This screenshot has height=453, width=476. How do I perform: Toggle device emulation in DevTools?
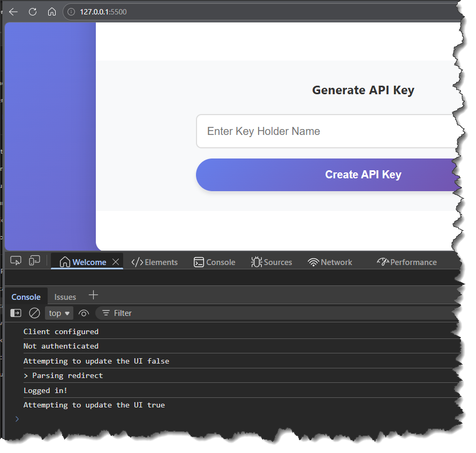(x=34, y=261)
